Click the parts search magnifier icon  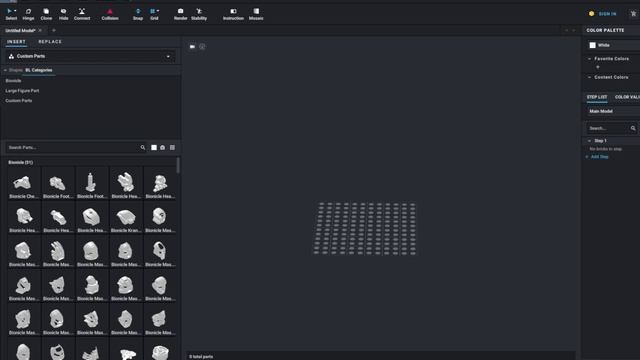pyautogui.click(x=143, y=147)
